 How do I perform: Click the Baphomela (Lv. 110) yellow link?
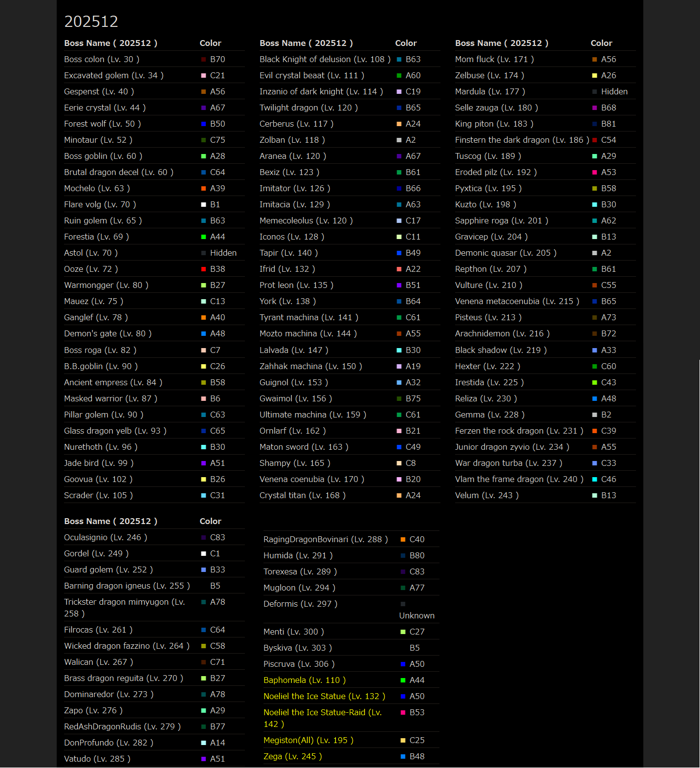point(305,680)
